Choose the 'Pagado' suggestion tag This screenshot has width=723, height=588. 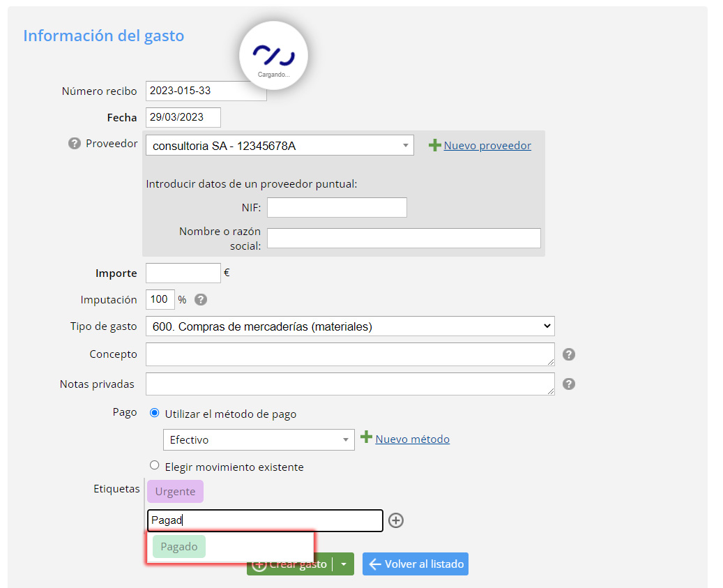click(x=179, y=546)
